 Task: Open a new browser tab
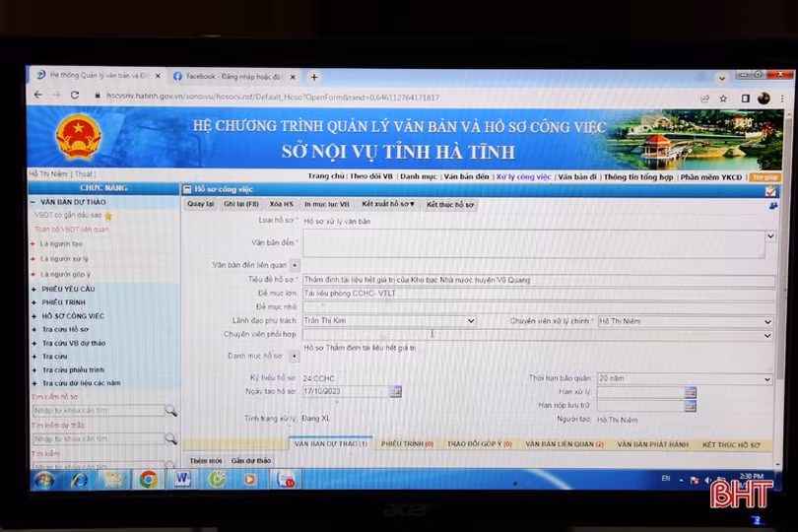click(314, 78)
